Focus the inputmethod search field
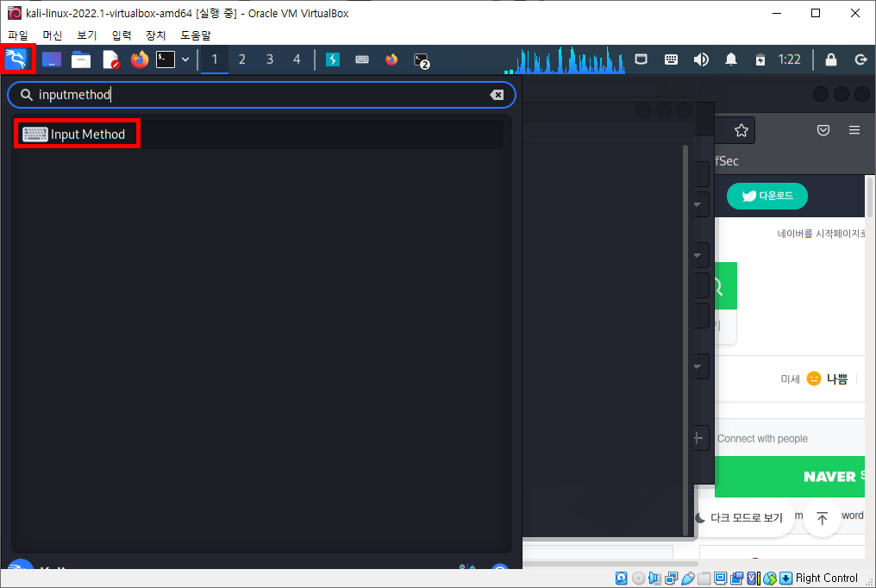This screenshot has height=588, width=876. point(261,95)
